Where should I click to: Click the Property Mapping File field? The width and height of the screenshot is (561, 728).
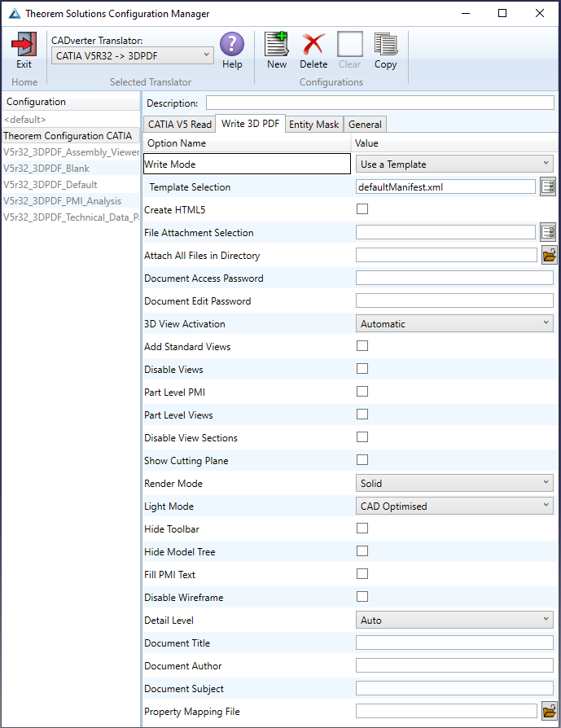click(x=446, y=711)
